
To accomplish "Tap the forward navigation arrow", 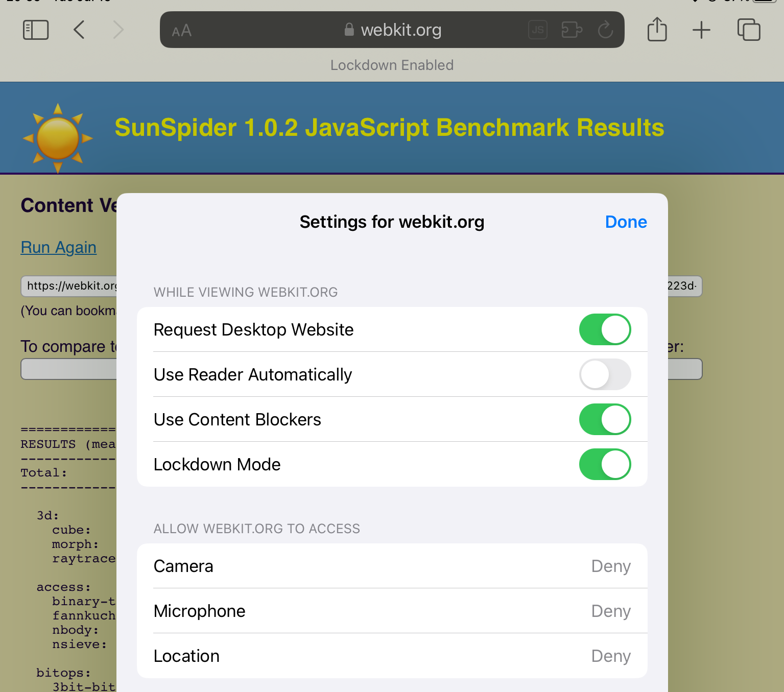I will point(118,30).
